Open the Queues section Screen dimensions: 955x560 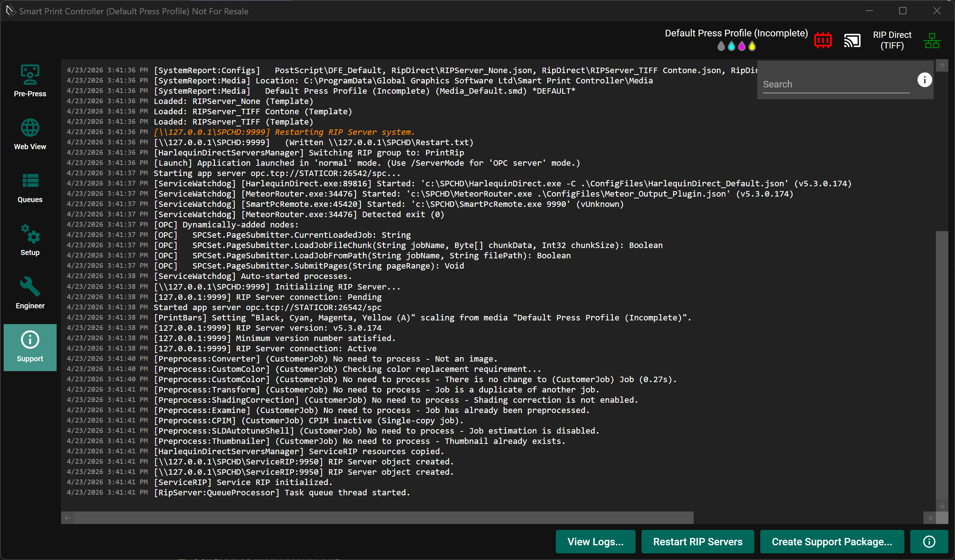click(x=30, y=187)
